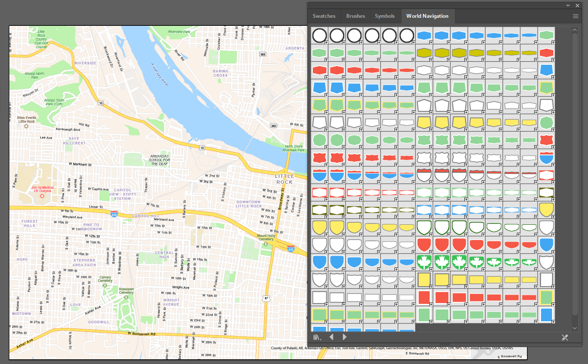Select a yellow square route marker symbol
Screen dimensions: 588x364
425,279
